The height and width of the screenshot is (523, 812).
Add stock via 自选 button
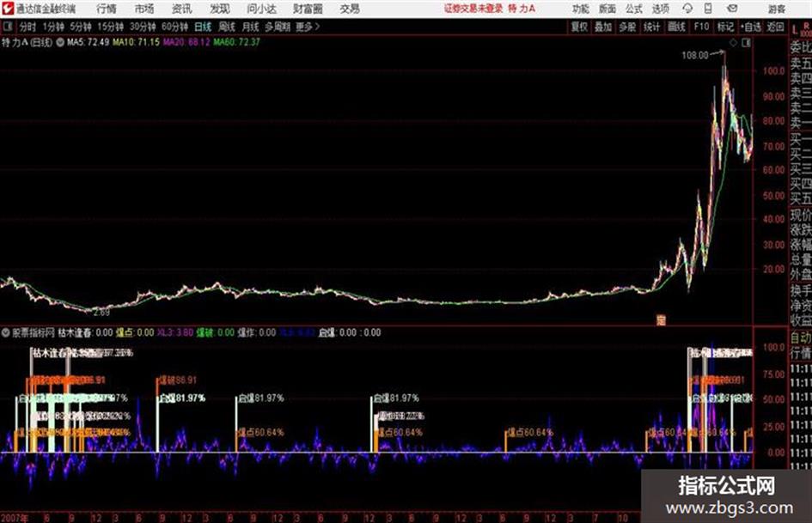[x=751, y=27]
